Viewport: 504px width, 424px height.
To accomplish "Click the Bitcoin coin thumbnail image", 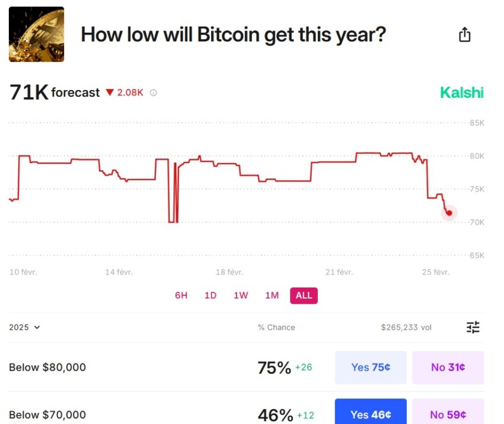I will pyautogui.click(x=36, y=34).
